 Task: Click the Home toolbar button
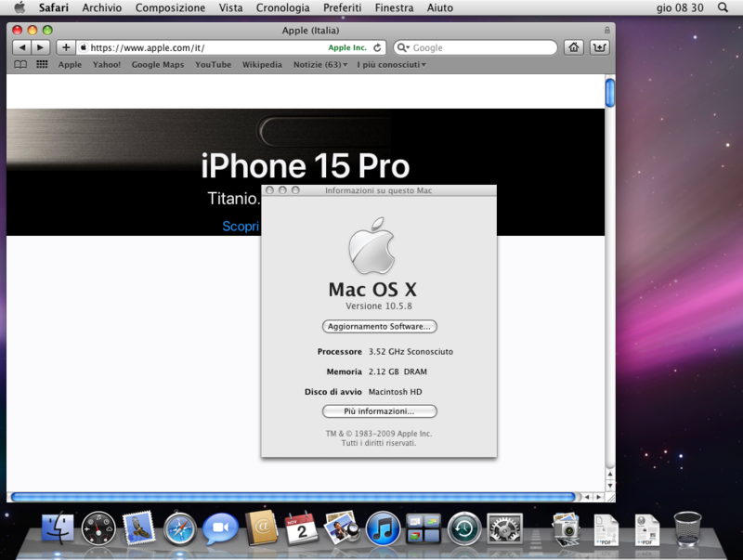[573, 47]
